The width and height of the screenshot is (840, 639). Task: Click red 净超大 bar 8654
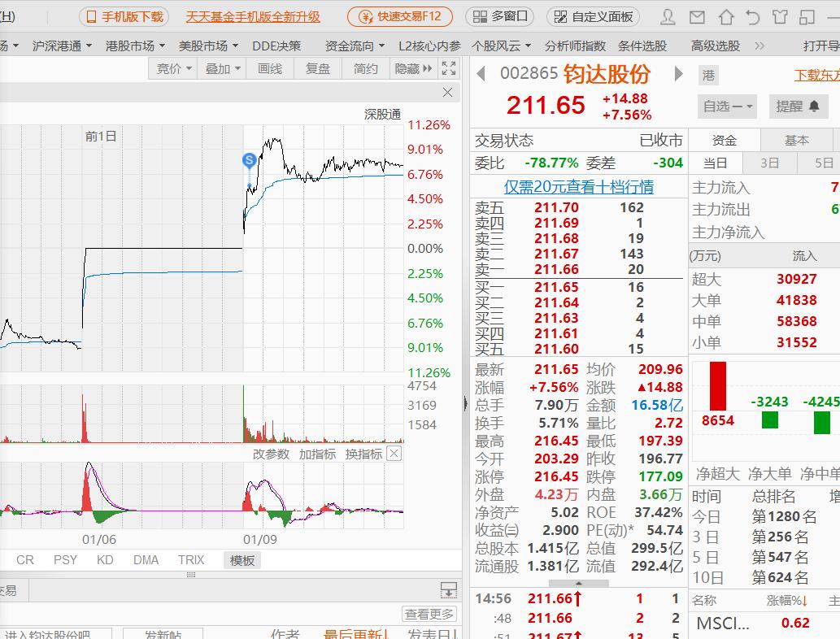point(718,386)
